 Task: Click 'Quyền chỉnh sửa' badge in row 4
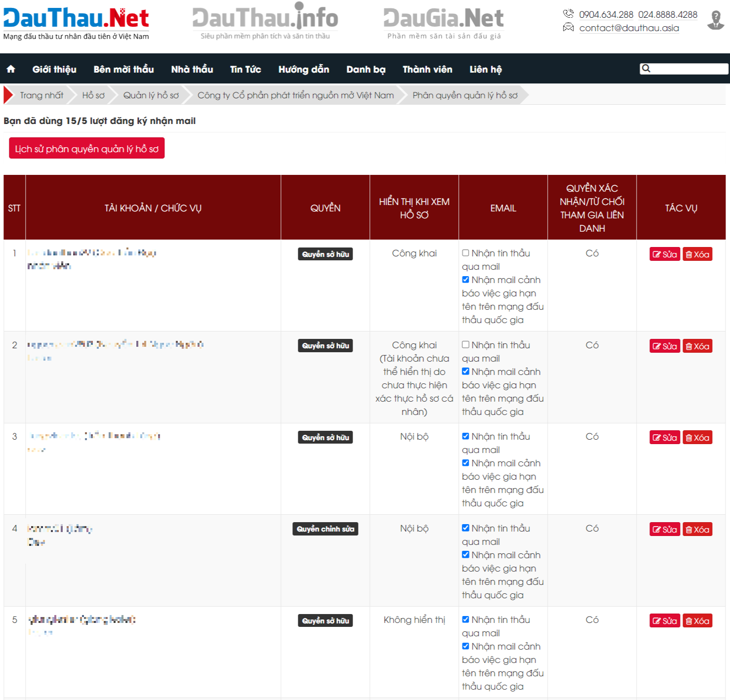[x=325, y=529]
